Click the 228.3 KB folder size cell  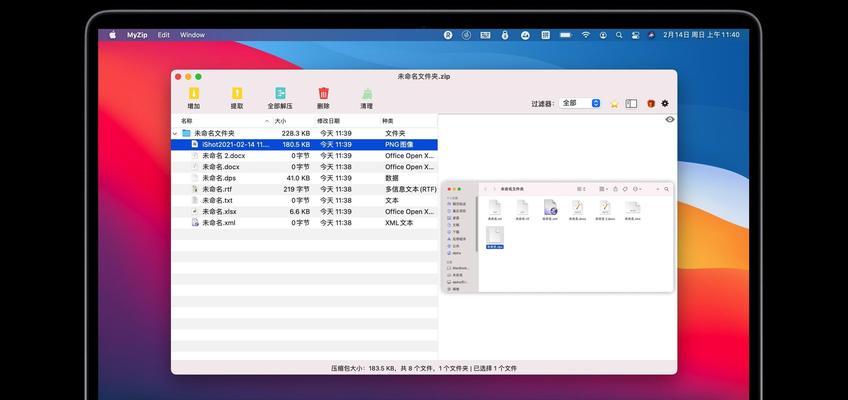(x=296, y=133)
